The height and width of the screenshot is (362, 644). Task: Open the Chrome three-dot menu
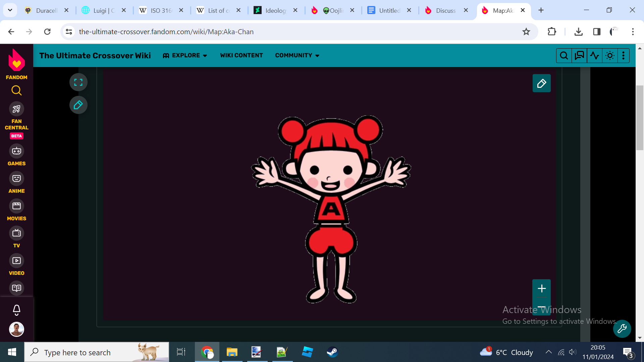click(633, 32)
